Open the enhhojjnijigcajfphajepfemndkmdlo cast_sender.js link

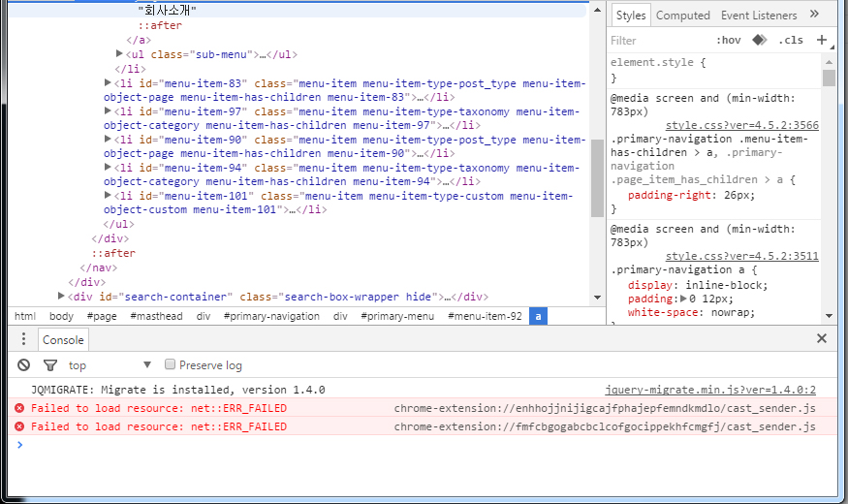(605, 408)
